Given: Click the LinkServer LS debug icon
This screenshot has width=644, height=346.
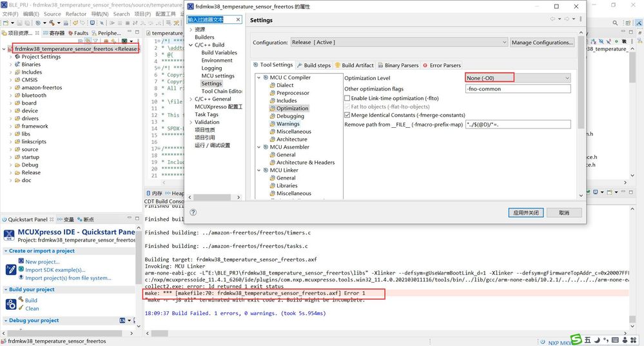Looking at the screenshot, I should coord(122,320).
